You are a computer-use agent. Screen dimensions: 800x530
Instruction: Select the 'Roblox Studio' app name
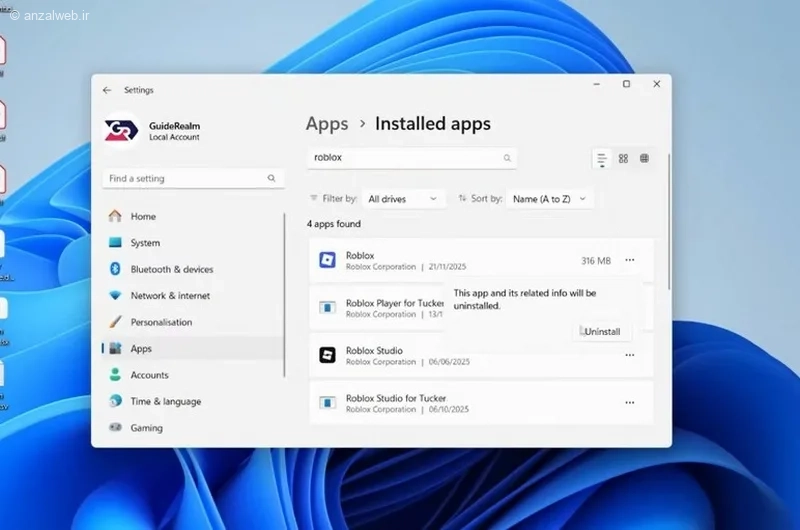click(x=374, y=351)
